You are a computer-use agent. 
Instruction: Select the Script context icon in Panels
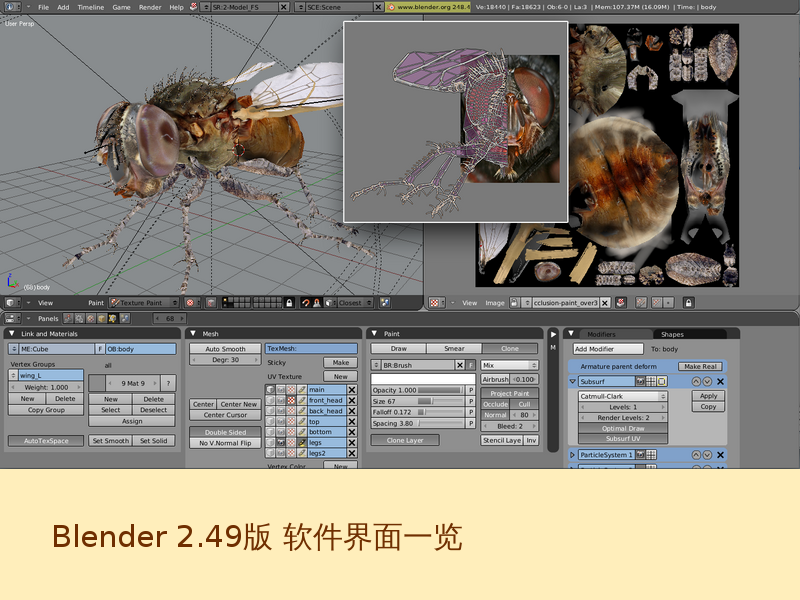(x=80, y=318)
